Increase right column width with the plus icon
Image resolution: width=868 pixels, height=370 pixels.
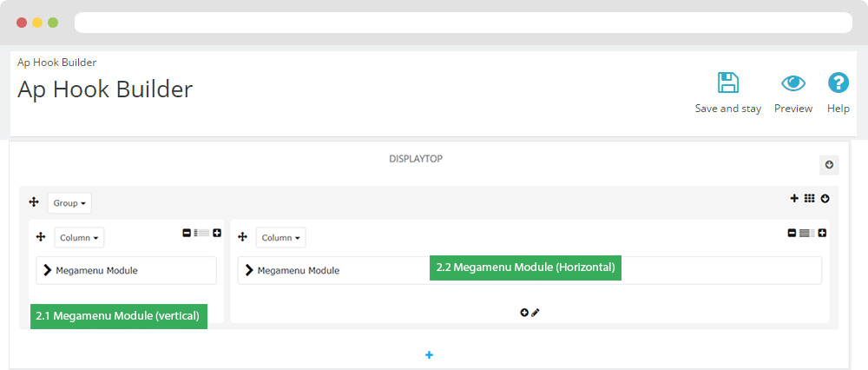pyautogui.click(x=823, y=233)
